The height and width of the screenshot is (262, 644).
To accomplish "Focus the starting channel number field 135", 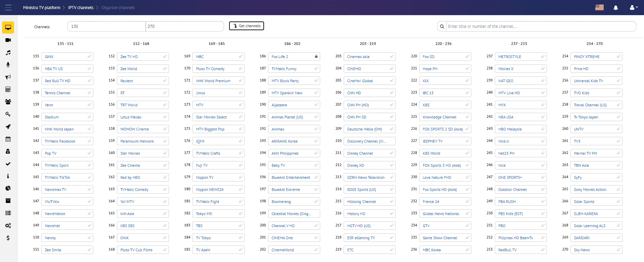I will (x=106, y=27).
